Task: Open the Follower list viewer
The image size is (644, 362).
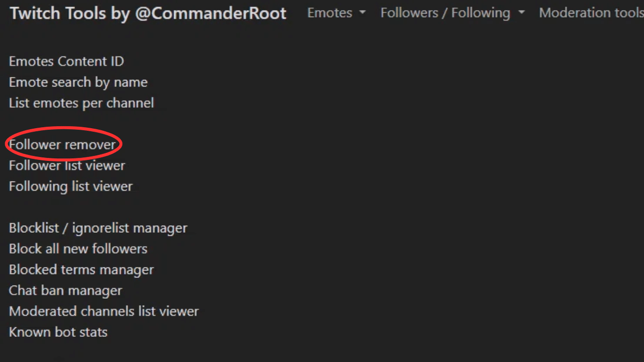Action: click(x=67, y=165)
